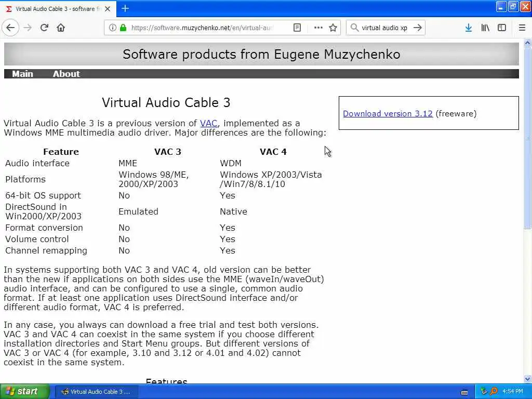Open the Firefox home page

(x=61, y=28)
